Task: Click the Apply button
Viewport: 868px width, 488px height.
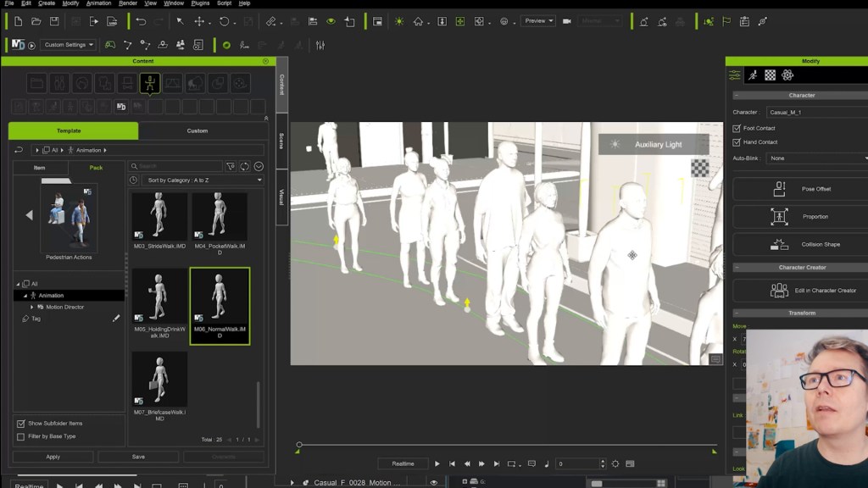Action: pos(52,456)
